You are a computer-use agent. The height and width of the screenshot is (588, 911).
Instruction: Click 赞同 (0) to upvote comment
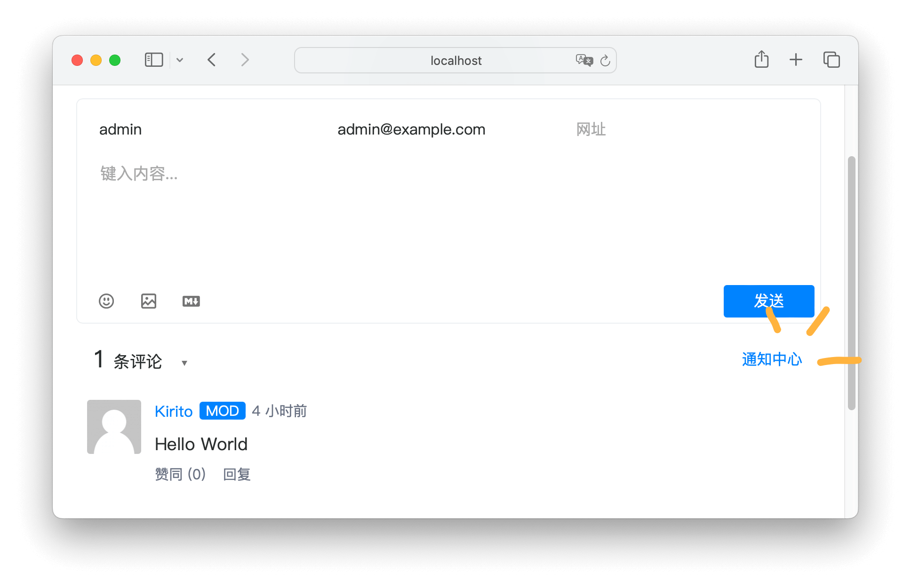click(x=180, y=474)
